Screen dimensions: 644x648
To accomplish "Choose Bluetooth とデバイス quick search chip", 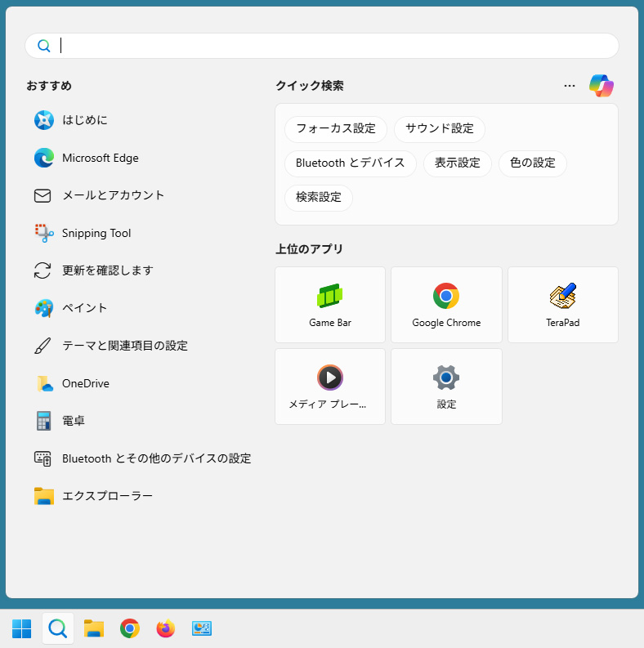I will [351, 163].
